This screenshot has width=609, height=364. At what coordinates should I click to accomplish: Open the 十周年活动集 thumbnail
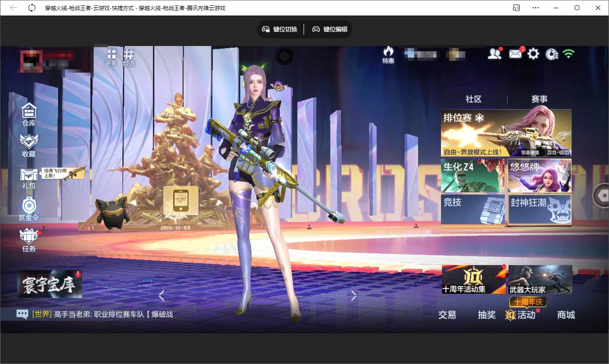474,279
